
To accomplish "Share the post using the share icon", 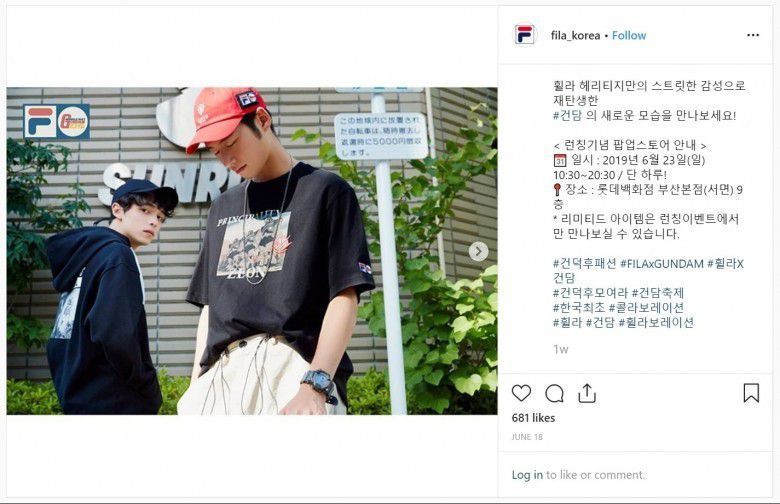I will (587, 393).
